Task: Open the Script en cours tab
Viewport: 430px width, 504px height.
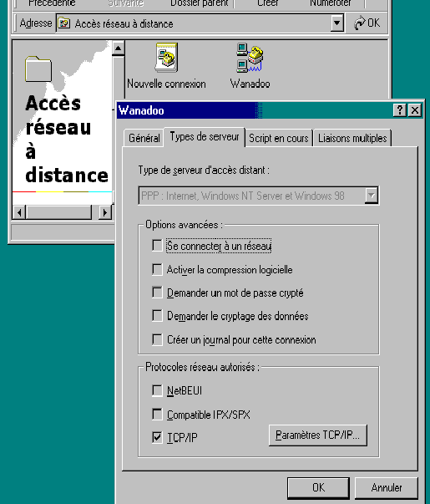Action: 278,138
